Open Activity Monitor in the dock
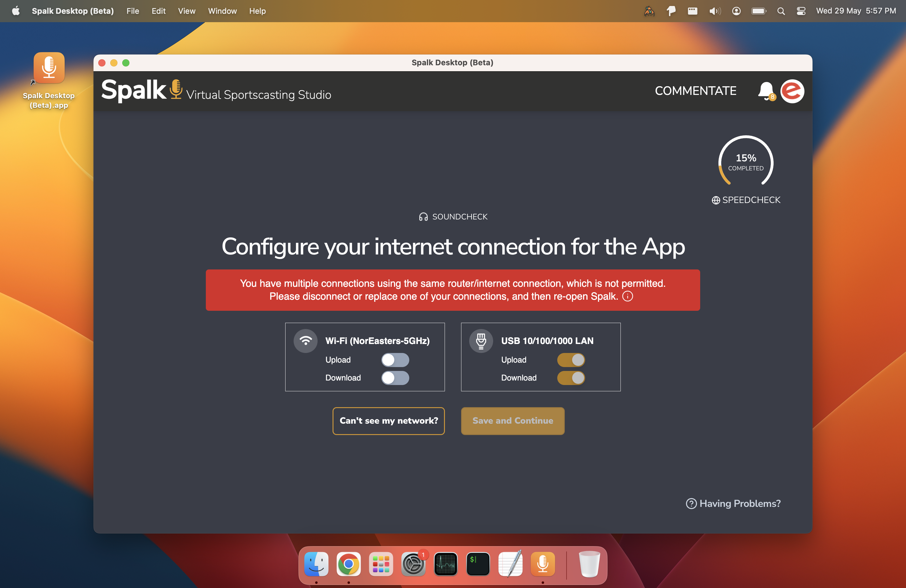 pyautogui.click(x=446, y=564)
